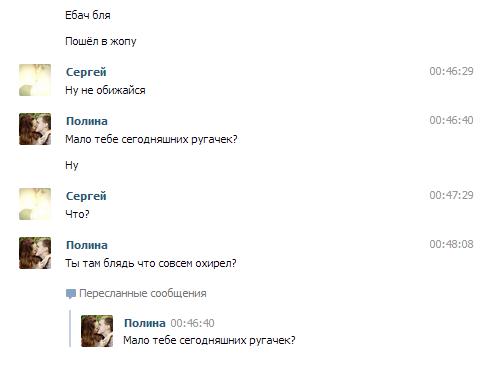
Task: Open Полина's avatar beside the 00:46:40 message
Action: tap(35, 129)
